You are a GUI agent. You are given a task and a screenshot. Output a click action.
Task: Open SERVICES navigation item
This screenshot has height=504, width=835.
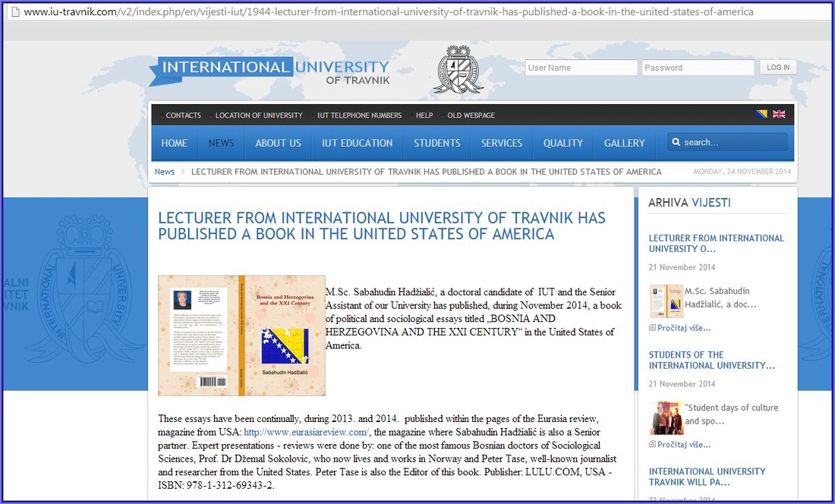click(502, 143)
